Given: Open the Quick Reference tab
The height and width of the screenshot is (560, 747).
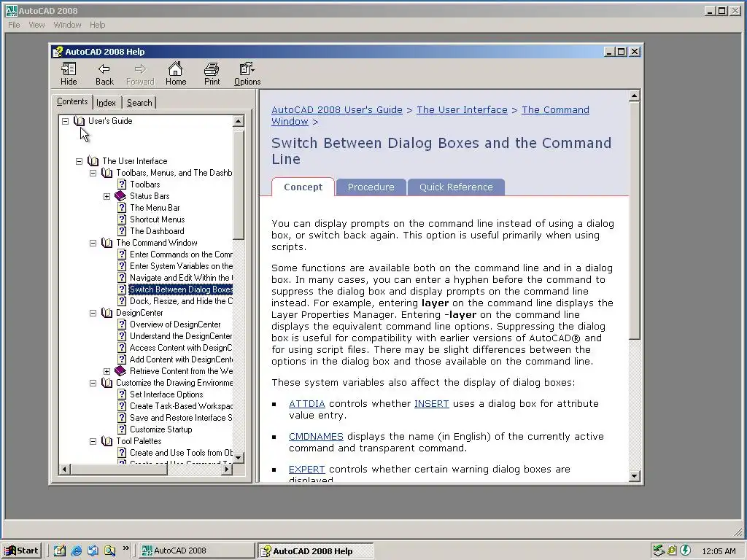Looking at the screenshot, I should pos(456,187).
